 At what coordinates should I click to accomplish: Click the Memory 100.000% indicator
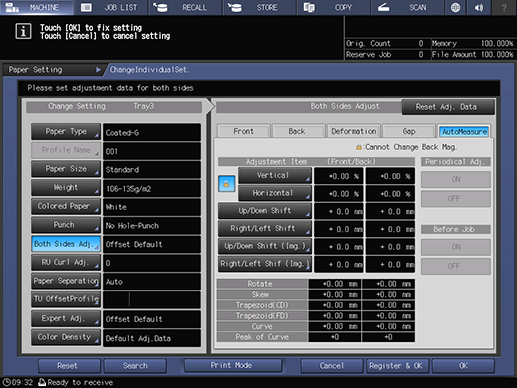472,43
